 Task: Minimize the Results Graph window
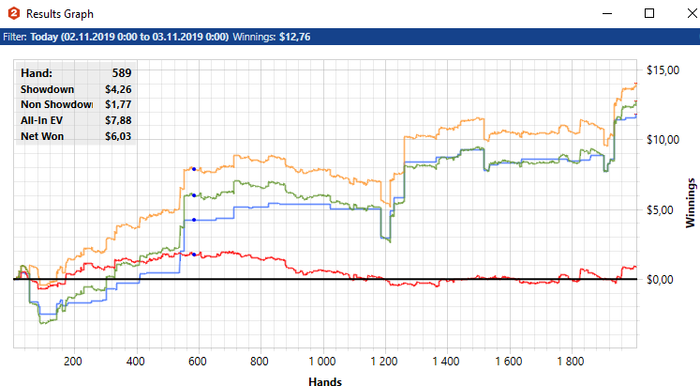coord(607,13)
